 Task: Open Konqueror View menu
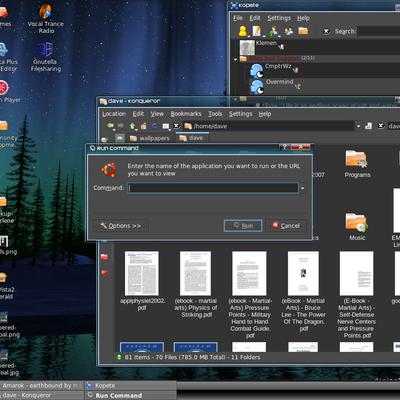[x=157, y=114]
